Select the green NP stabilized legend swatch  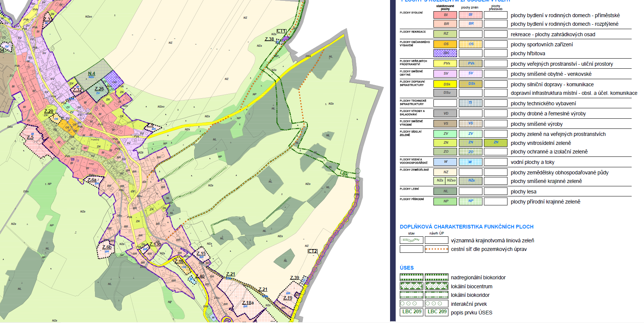point(445,201)
